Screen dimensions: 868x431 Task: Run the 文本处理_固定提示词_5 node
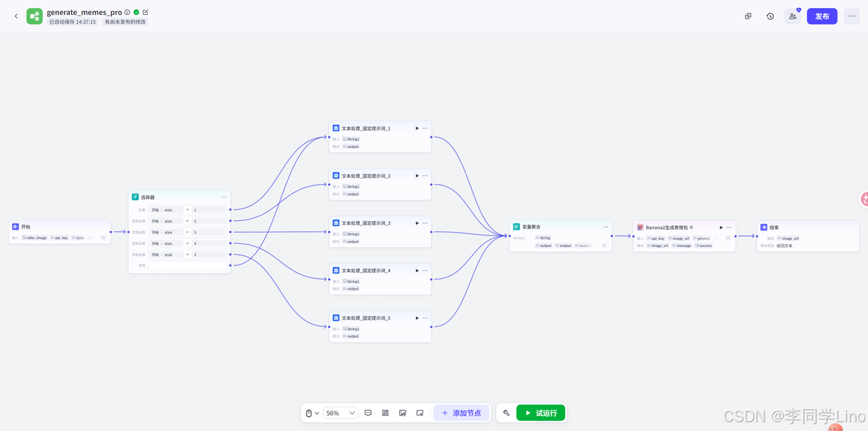coord(417,318)
